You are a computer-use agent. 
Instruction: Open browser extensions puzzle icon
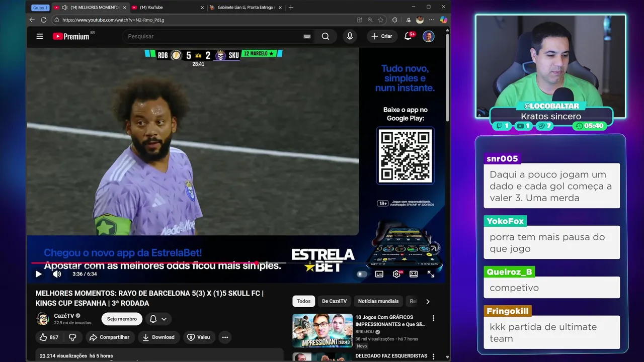[395, 20]
